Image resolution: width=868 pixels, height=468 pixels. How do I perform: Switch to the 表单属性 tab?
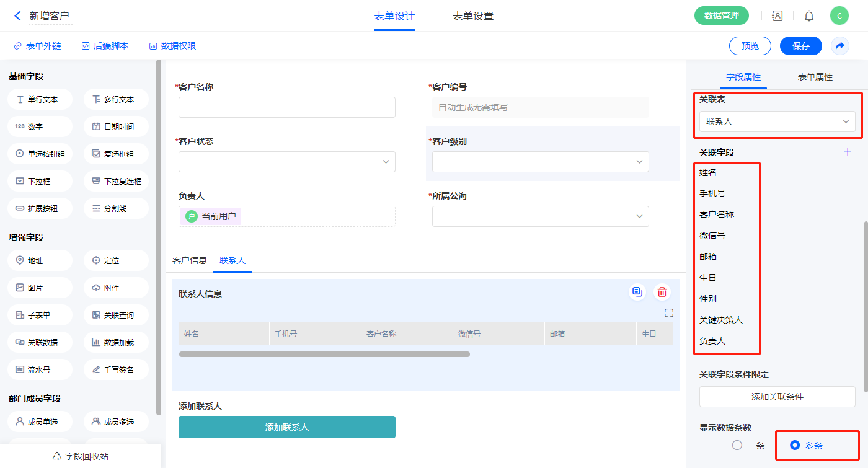(815, 77)
